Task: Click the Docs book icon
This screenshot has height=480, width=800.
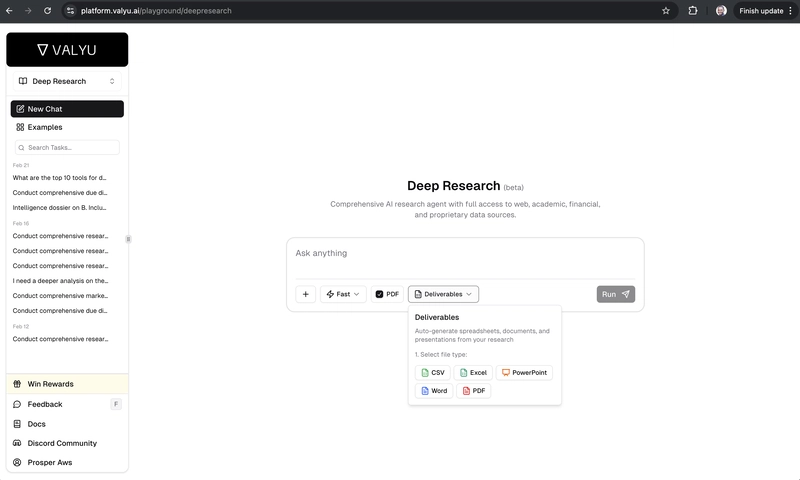Action: (17, 424)
